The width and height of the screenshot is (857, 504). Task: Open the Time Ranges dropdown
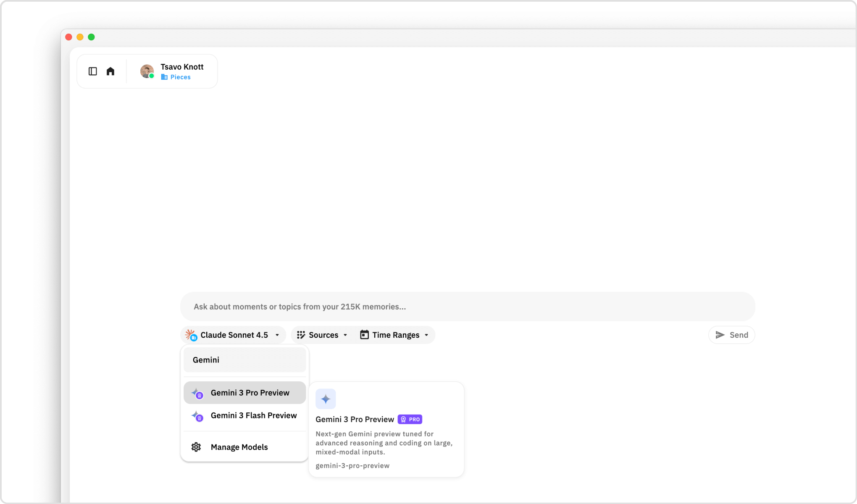click(x=395, y=335)
